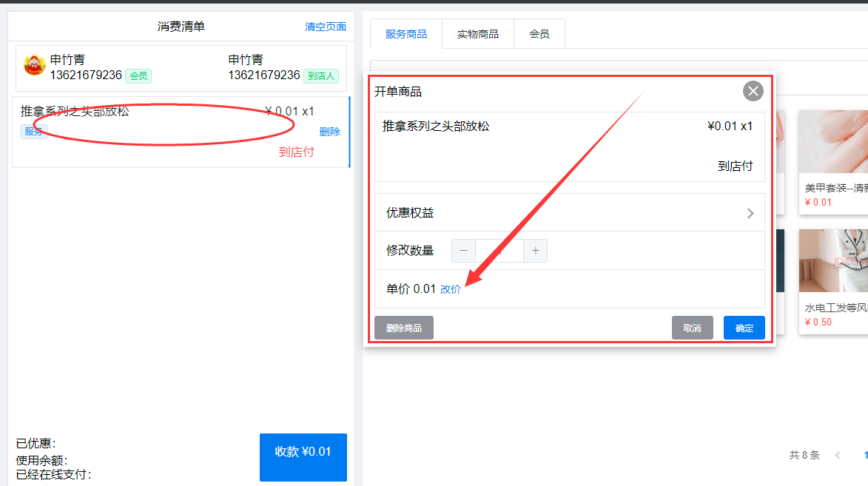This screenshot has width=868, height=486.
Task: Switch to the 服务商品 tab
Action: click(406, 34)
